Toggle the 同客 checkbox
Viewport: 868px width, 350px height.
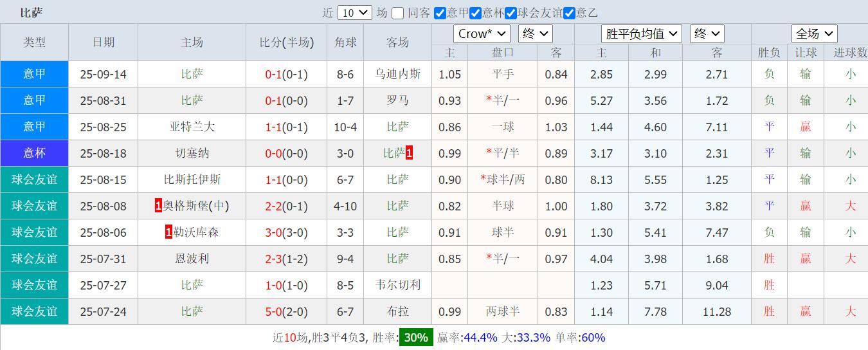click(x=398, y=13)
